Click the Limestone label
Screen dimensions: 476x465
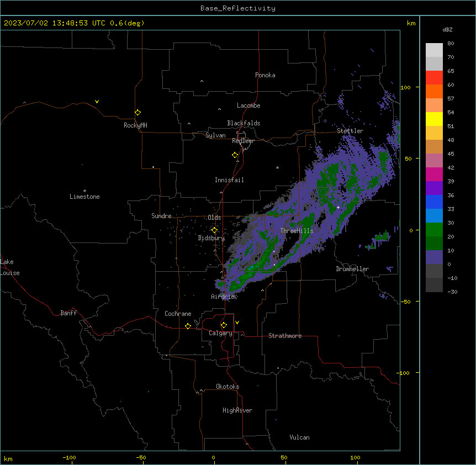click(x=84, y=197)
